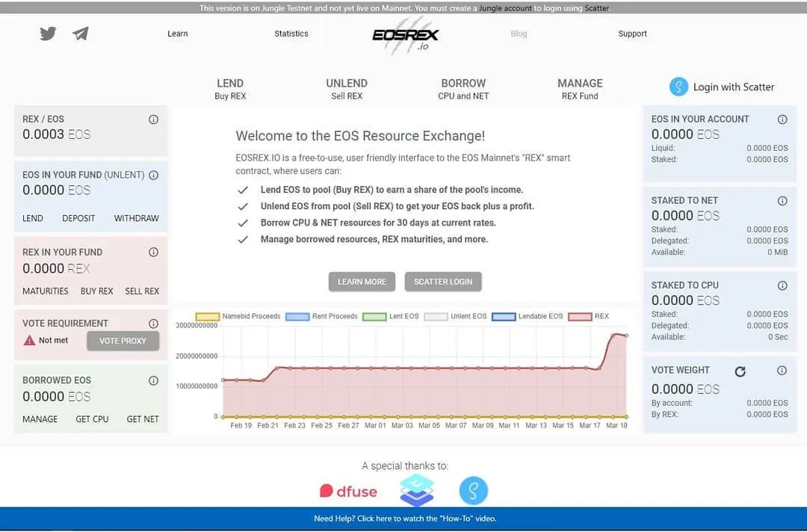Switch to the LEND Buy REX tab

point(230,89)
